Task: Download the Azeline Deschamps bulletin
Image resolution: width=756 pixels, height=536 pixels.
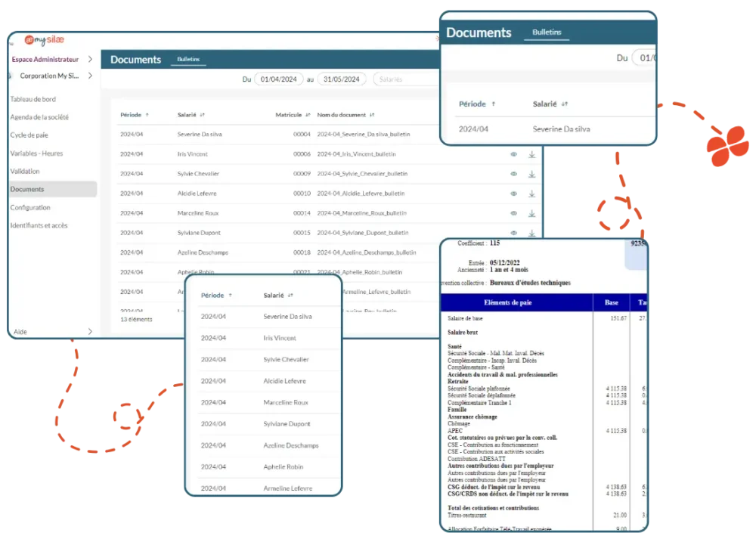Action: [531, 253]
